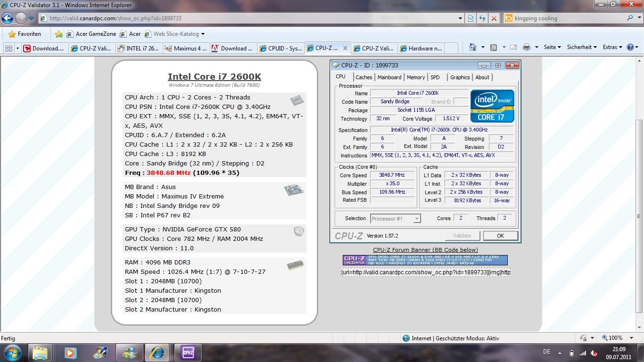644x362 pixels.
Task: Click the muted volume tray icon
Action: click(x=594, y=353)
